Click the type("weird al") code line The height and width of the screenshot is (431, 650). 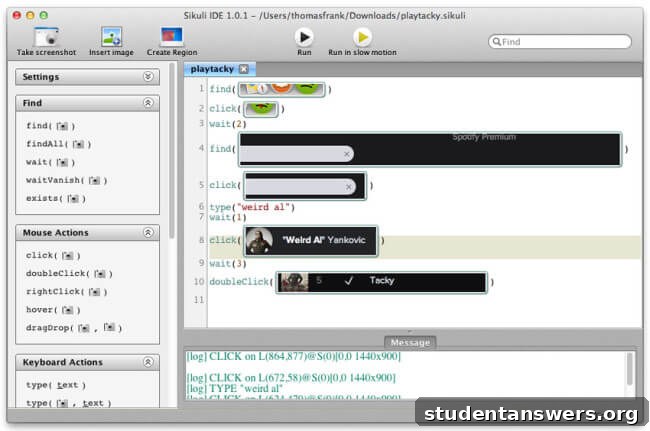coord(252,207)
